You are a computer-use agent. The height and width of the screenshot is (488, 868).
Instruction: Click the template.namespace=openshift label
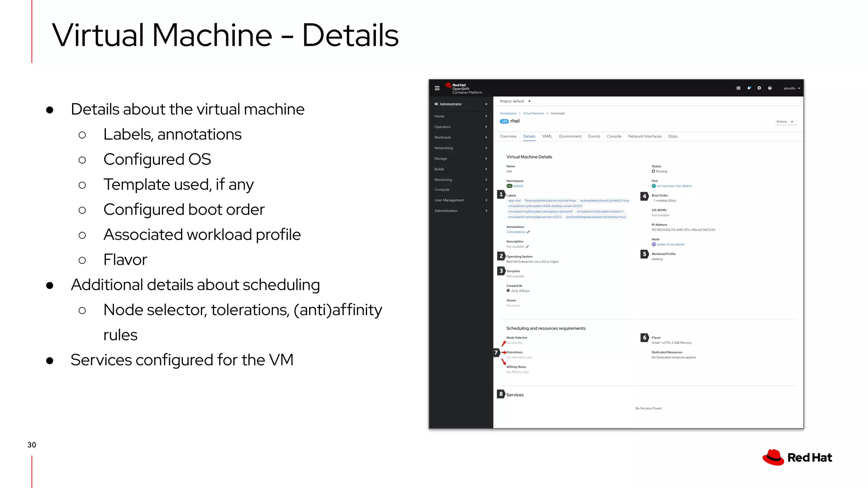pos(540,211)
